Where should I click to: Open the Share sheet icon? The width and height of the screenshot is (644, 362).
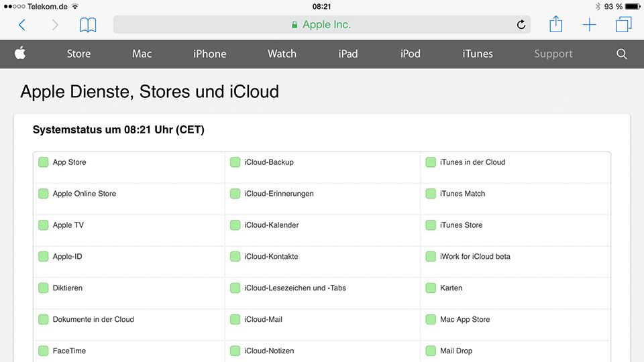point(555,25)
